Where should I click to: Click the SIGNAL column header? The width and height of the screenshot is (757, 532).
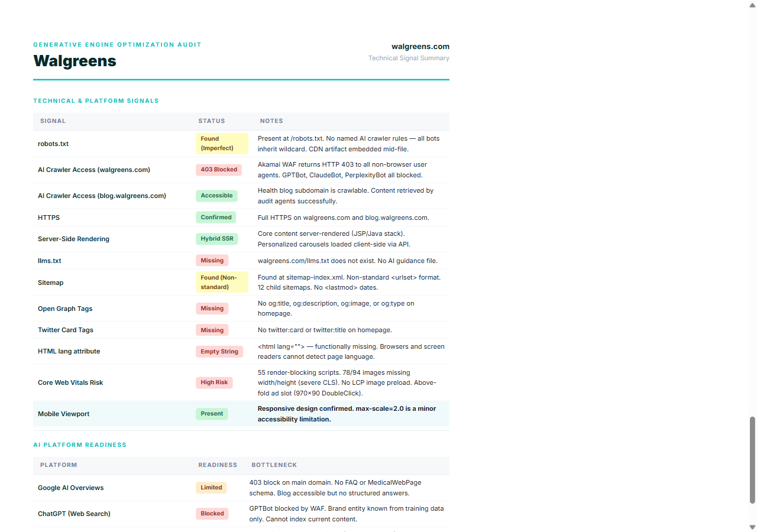[53, 121]
